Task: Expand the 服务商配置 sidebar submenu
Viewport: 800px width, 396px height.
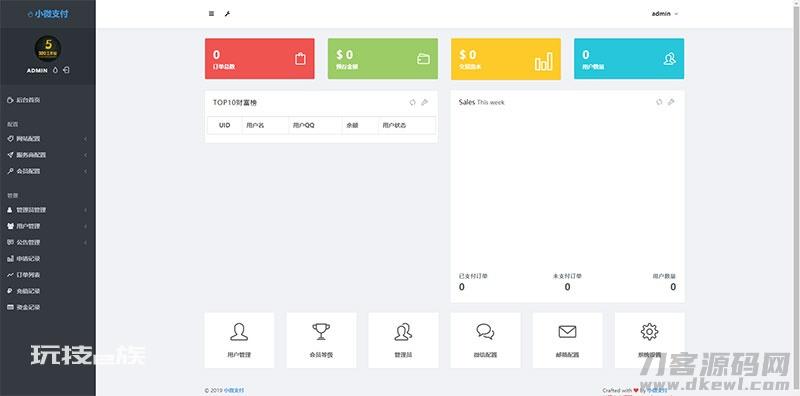Action: tap(47, 155)
